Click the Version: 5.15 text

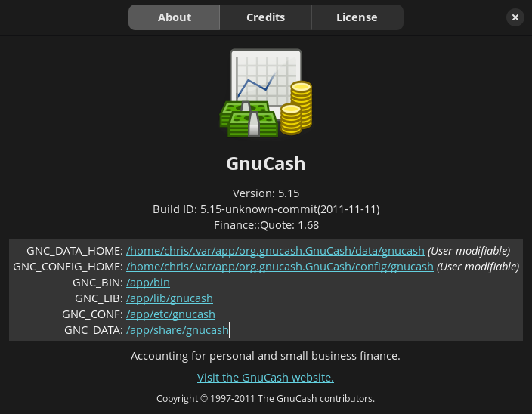pos(266,193)
